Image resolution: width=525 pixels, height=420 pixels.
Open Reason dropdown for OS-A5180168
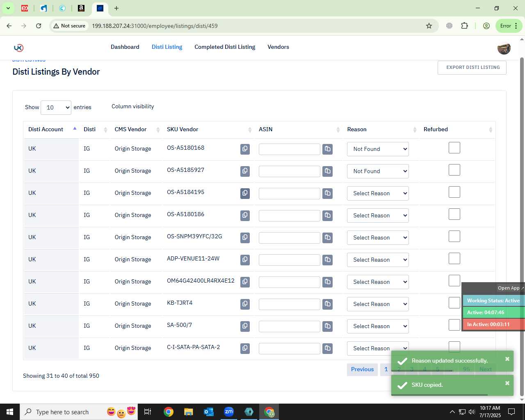[378, 149]
